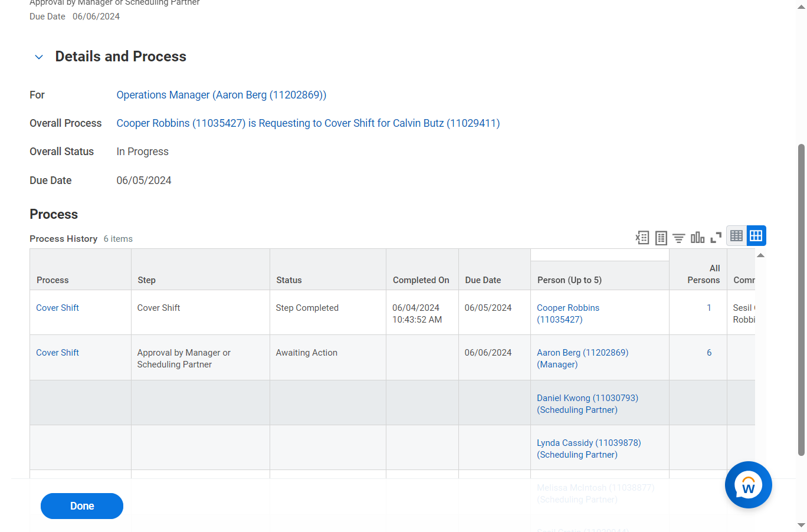The height and width of the screenshot is (532, 807).
Task: Open Cover Shift link in Step Completed row
Action: coord(57,308)
